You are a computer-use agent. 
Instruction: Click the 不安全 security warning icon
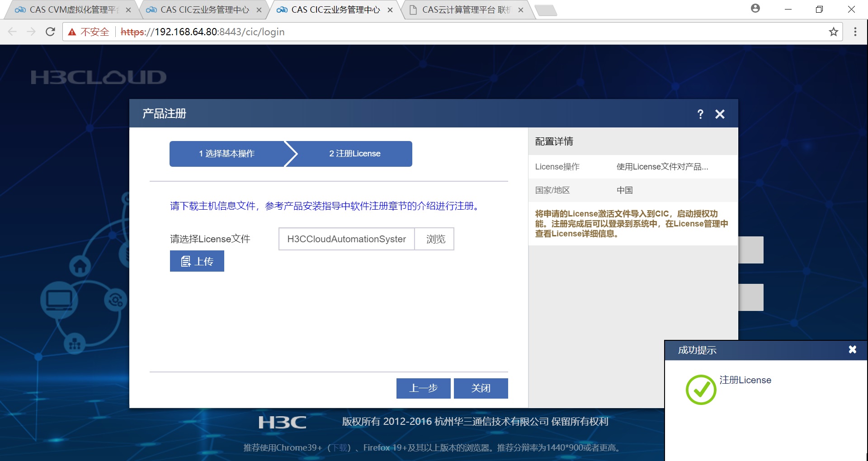click(72, 32)
